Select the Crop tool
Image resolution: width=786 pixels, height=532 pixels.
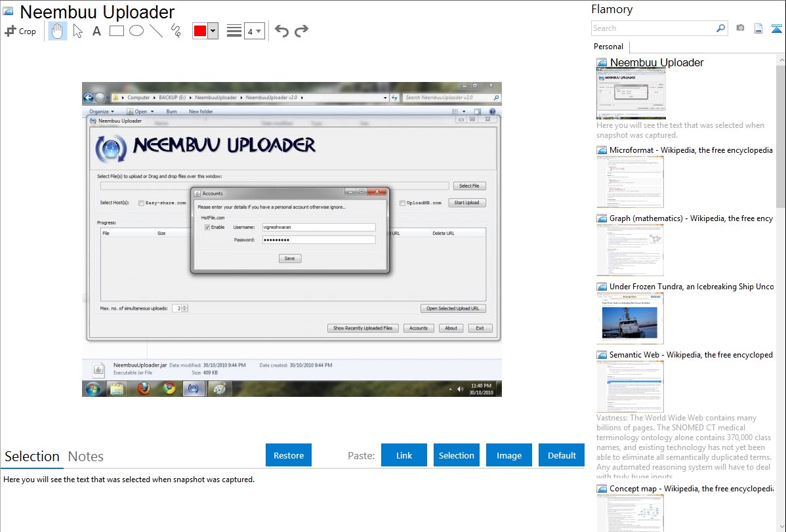tap(20, 31)
